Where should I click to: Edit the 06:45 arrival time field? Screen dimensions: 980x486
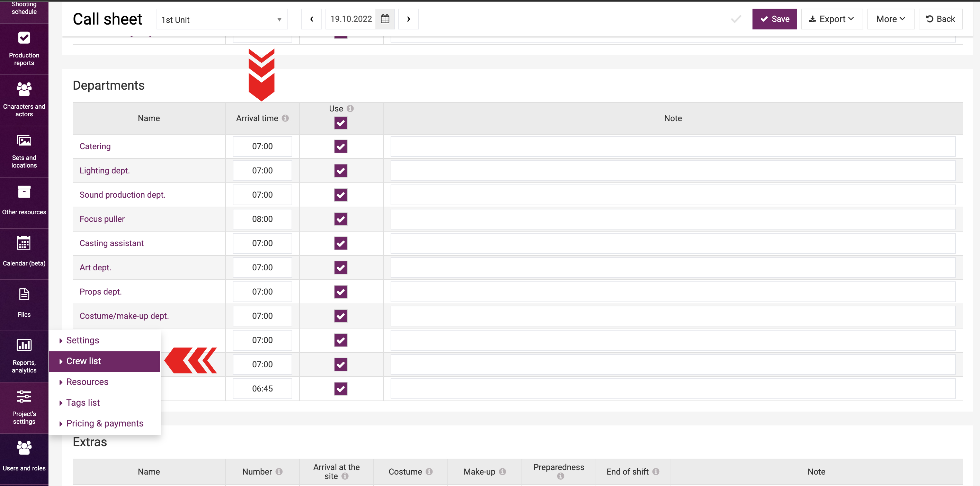(262, 389)
